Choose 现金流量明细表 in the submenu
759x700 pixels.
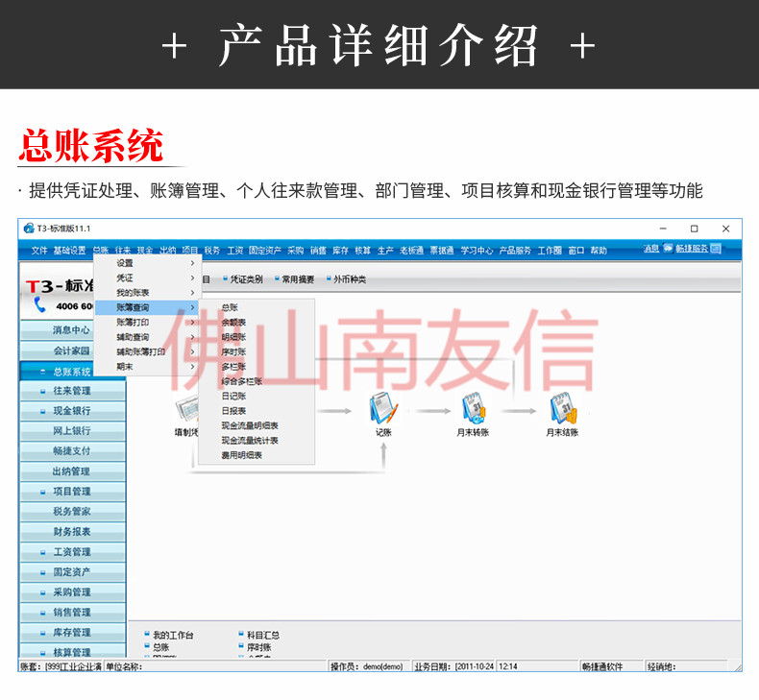tap(257, 425)
